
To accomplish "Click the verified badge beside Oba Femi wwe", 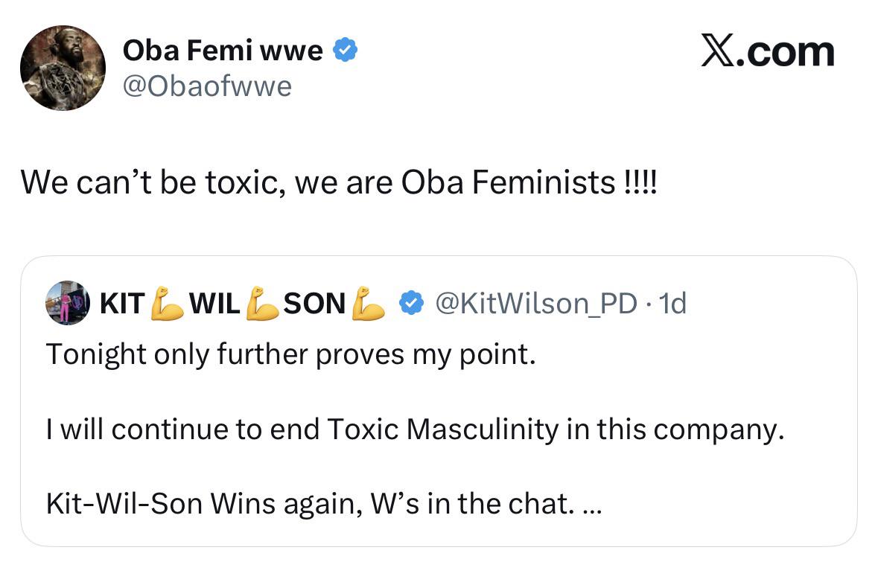I will [x=345, y=51].
